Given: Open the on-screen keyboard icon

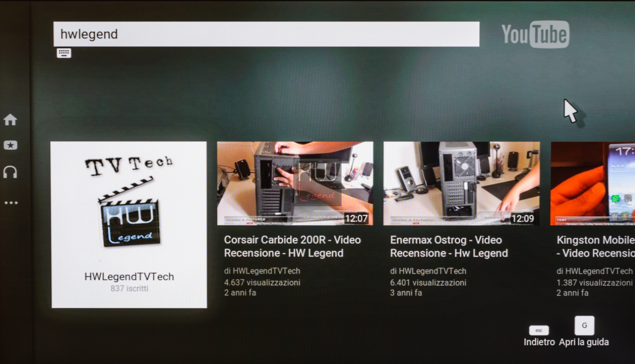Looking at the screenshot, I should 64,53.
